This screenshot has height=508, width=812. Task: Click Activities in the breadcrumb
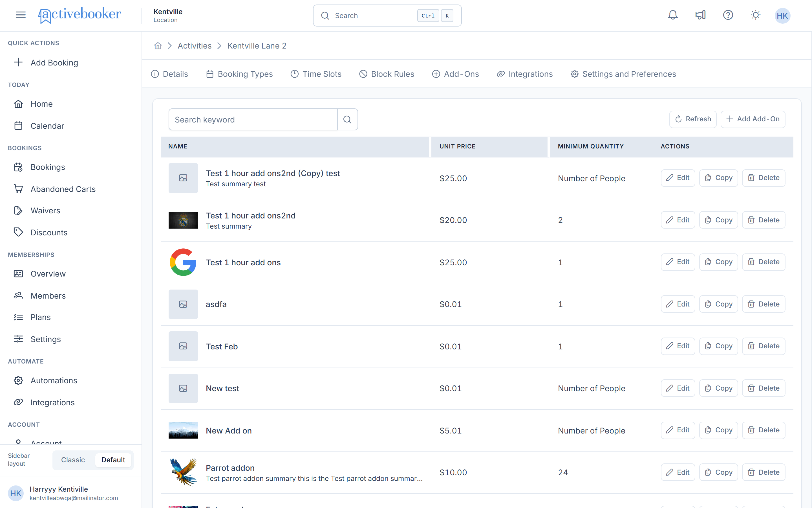click(194, 46)
